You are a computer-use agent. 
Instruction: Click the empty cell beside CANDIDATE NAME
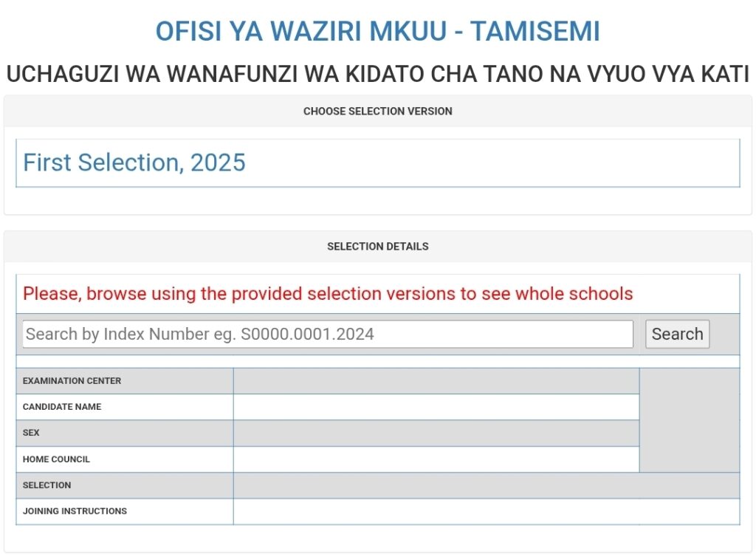tap(435, 407)
